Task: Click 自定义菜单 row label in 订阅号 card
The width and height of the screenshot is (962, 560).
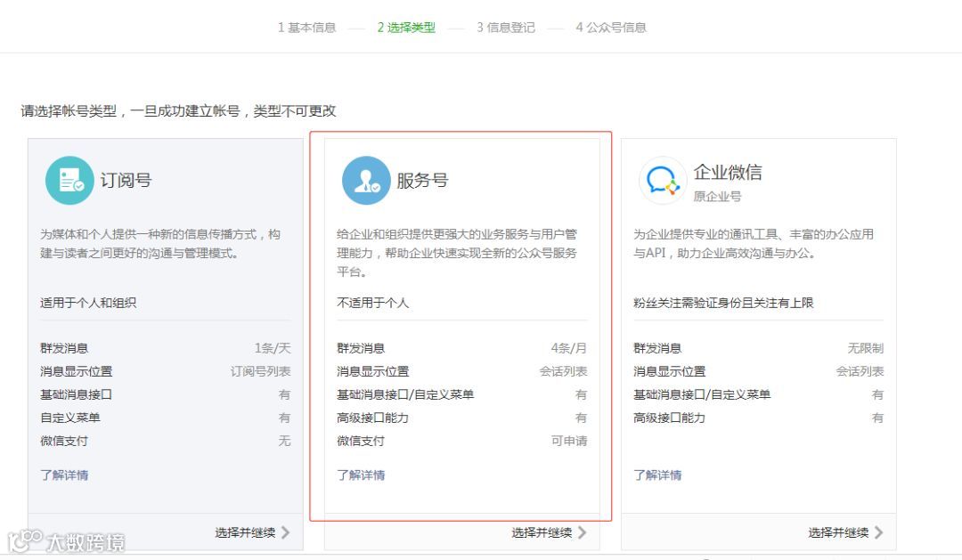Action: pos(70,418)
